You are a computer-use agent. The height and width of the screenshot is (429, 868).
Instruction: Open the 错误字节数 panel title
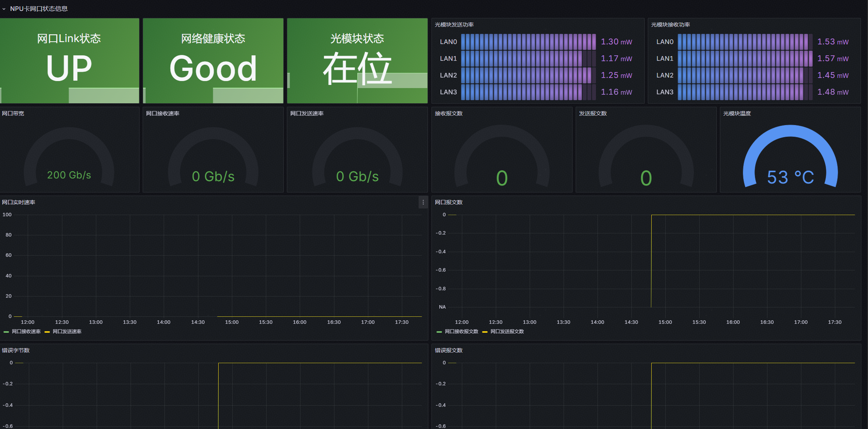point(16,350)
